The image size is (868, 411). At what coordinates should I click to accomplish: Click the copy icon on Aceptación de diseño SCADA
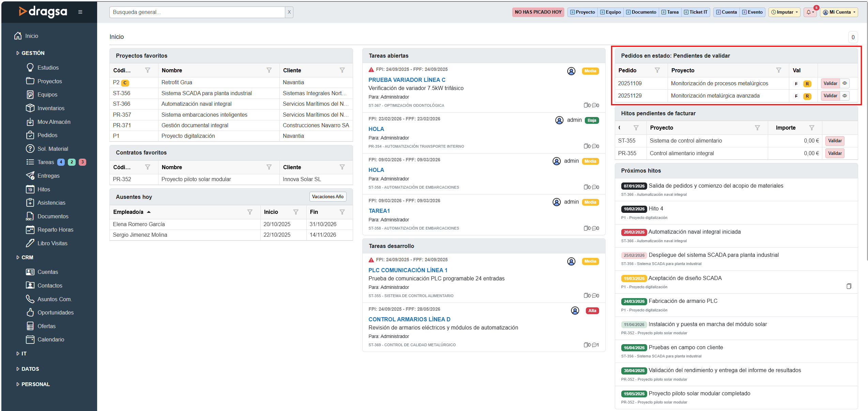[849, 286]
